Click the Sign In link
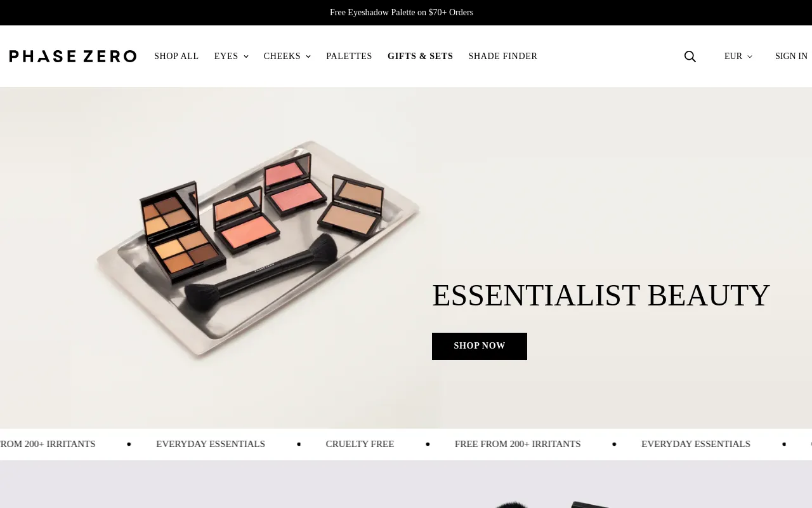Screen dimensions: 812x508 (x=791, y=57)
